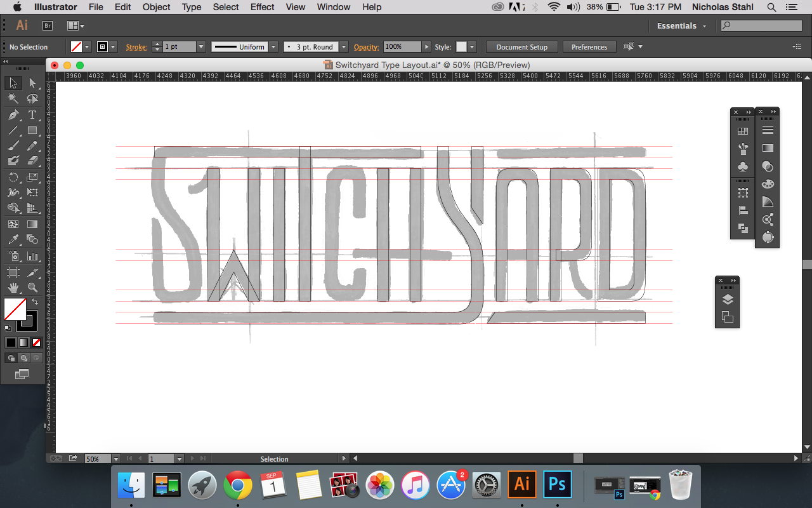Open the Symbols panel clover icon
Image resolution: width=812 pixels, height=508 pixels.
click(x=743, y=166)
